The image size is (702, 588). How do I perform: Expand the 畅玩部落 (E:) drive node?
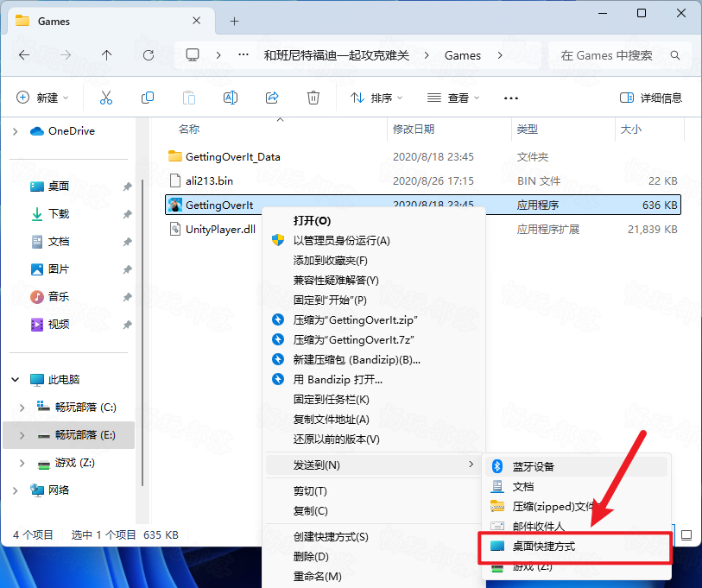click(x=22, y=435)
